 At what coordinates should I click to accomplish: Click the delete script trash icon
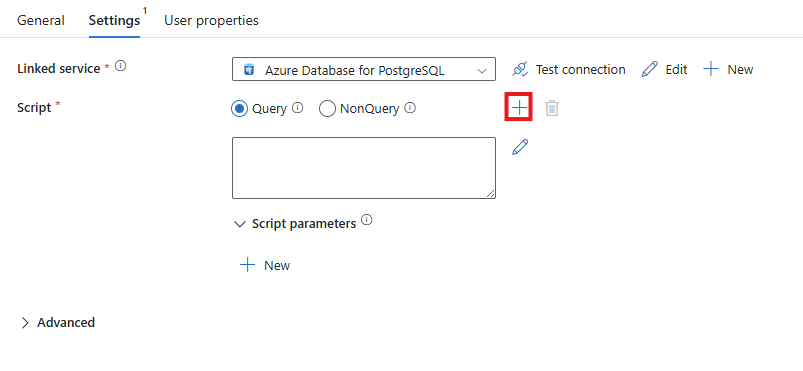click(x=552, y=108)
